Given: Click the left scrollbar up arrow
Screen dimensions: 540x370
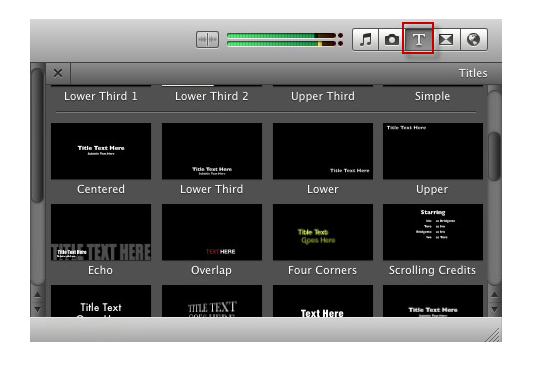Looking at the screenshot, I should pyautogui.click(x=37, y=295).
